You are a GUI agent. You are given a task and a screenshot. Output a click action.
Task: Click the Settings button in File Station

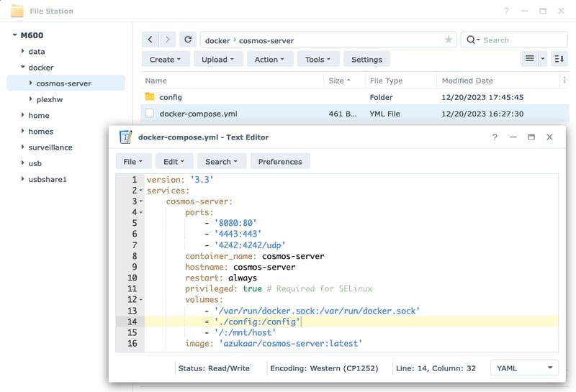pos(366,60)
